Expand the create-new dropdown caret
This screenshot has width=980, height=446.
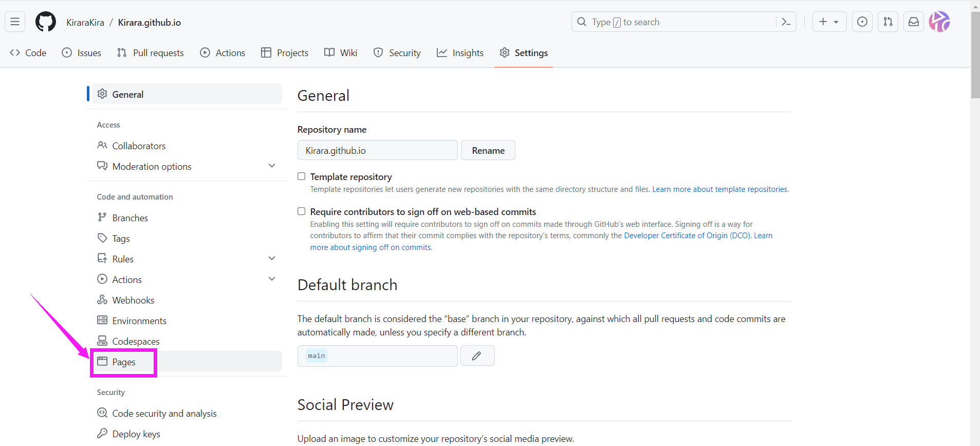[836, 22]
